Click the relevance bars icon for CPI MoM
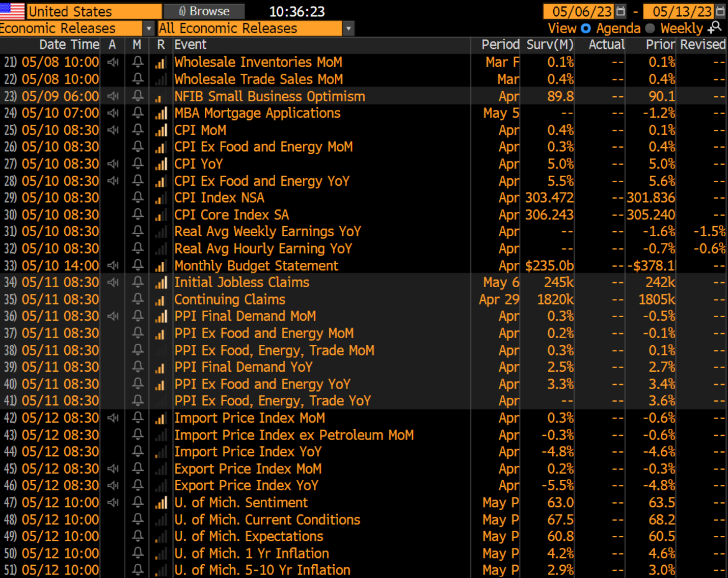728x578 pixels. 161,130
